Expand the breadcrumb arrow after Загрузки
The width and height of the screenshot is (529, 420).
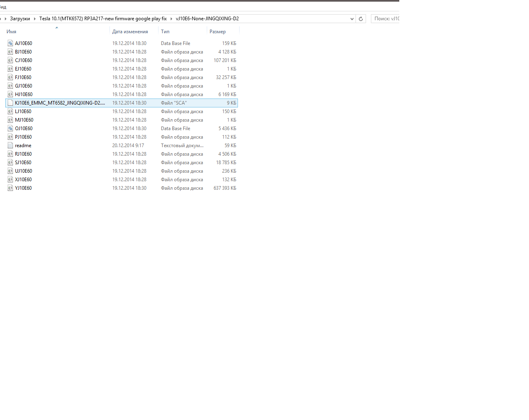coord(34,19)
